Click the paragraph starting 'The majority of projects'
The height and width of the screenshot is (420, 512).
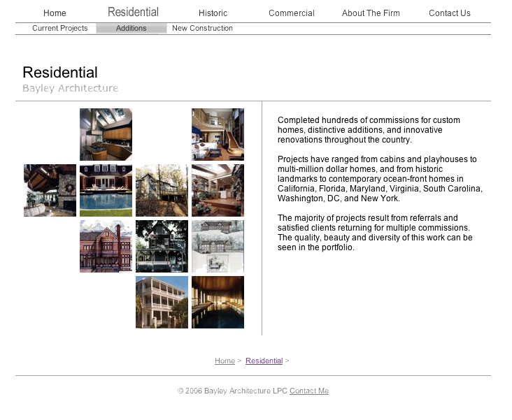(375, 233)
